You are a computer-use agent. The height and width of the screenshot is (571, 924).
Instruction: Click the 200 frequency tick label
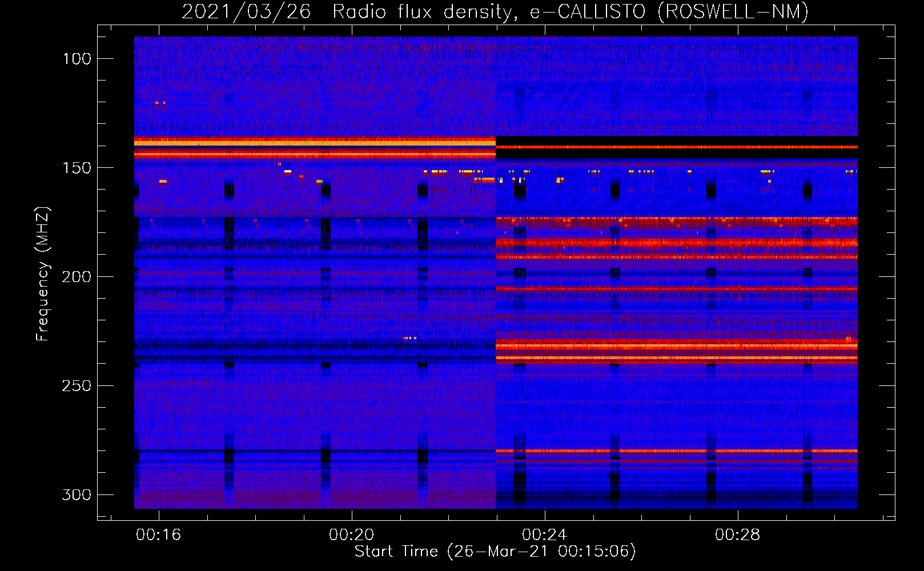[x=77, y=277]
